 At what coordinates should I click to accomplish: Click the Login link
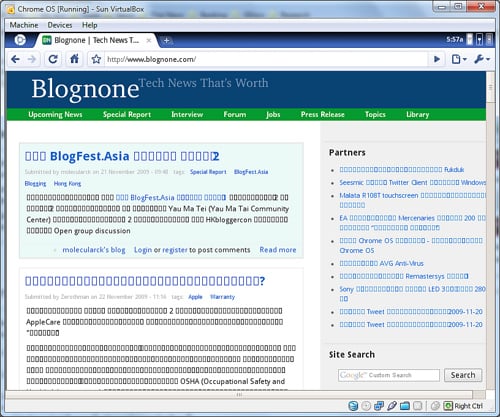pos(143,250)
